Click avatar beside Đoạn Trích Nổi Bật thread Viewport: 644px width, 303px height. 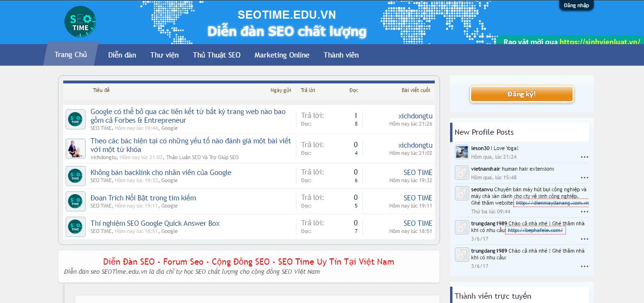click(x=76, y=201)
